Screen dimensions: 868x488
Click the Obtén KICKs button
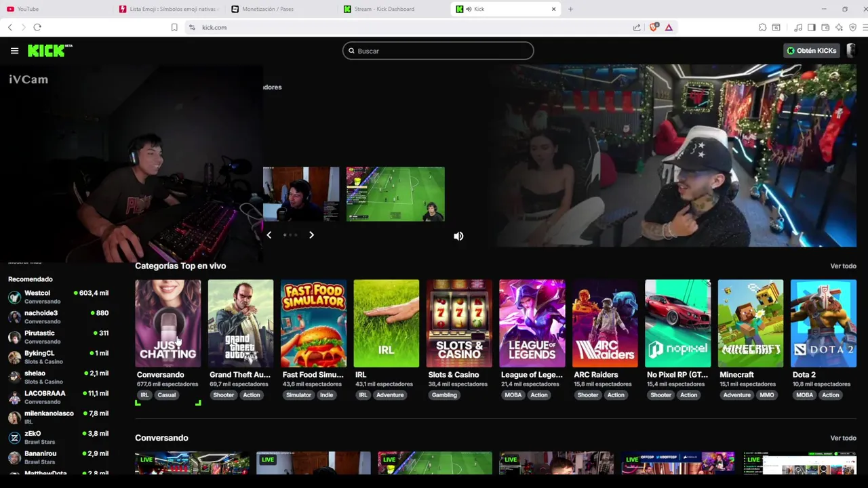[x=812, y=51]
